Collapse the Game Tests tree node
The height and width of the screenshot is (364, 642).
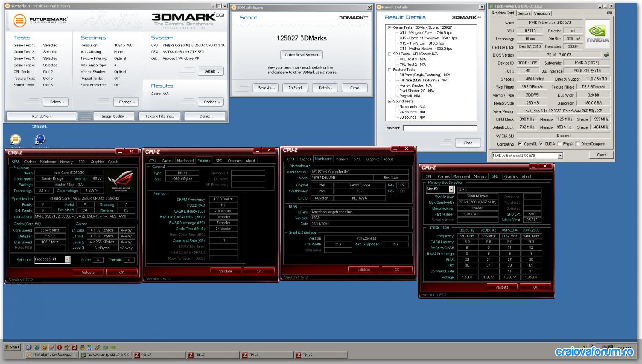point(390,27)
